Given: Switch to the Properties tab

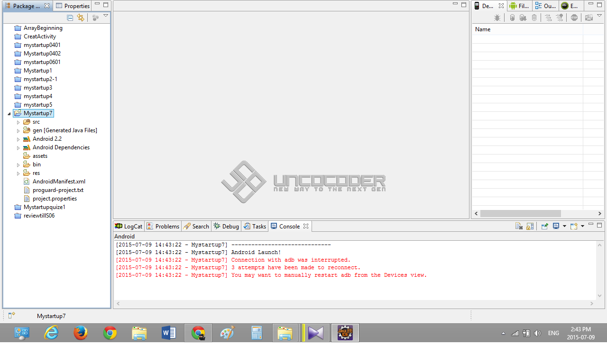Looking at the screenshot, I should pos(73,6).
